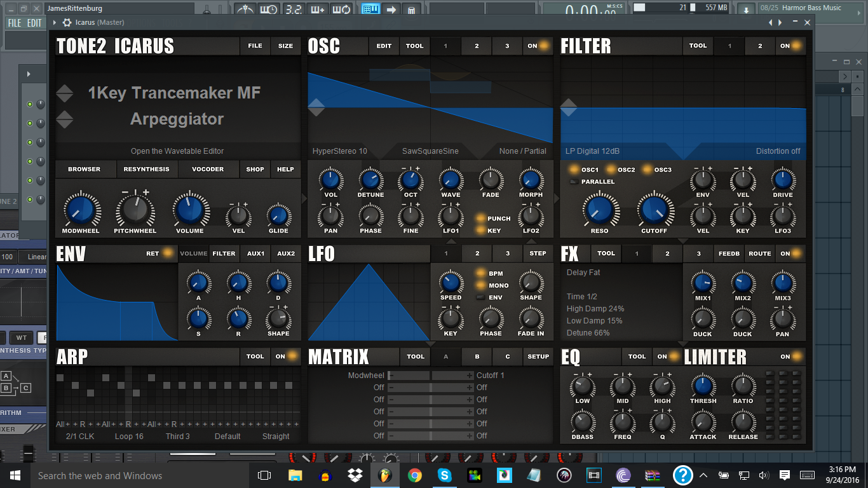Click the FILTER display diamond arrows

(569, 107)
